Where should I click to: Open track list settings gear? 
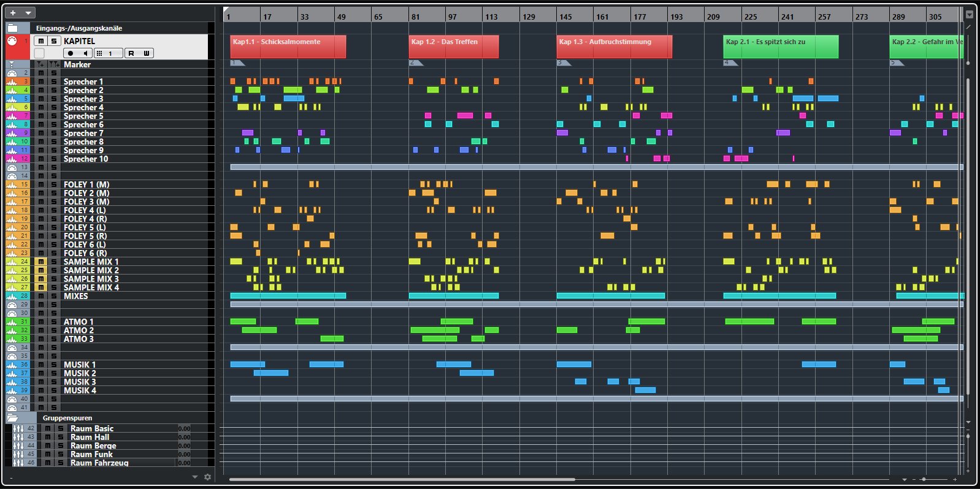[207, 477]
